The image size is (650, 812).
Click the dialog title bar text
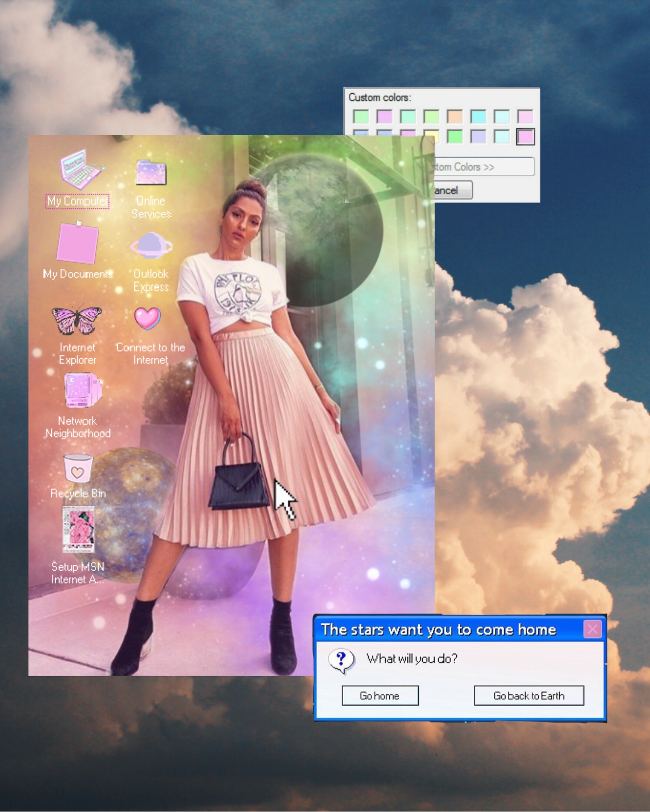click(438, 630)
